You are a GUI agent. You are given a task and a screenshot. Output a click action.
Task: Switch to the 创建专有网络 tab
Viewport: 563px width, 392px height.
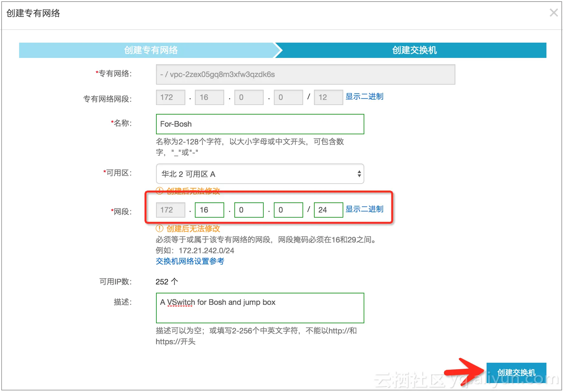click(151, 50)
